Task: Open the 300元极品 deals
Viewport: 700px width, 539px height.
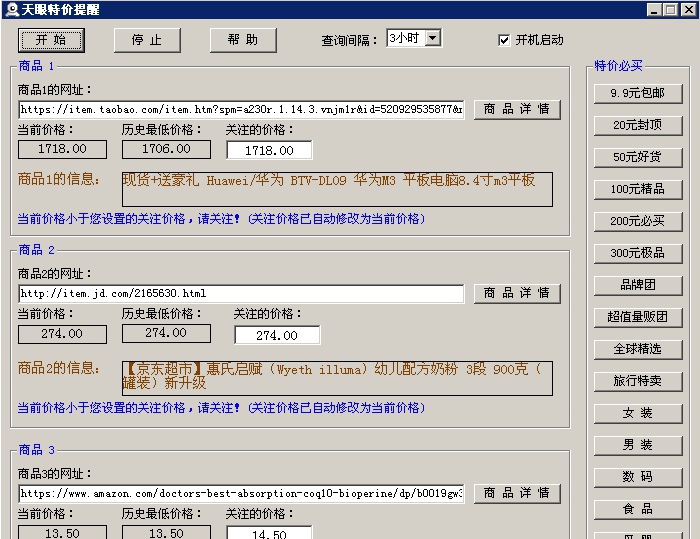Action: click(638, 253)
